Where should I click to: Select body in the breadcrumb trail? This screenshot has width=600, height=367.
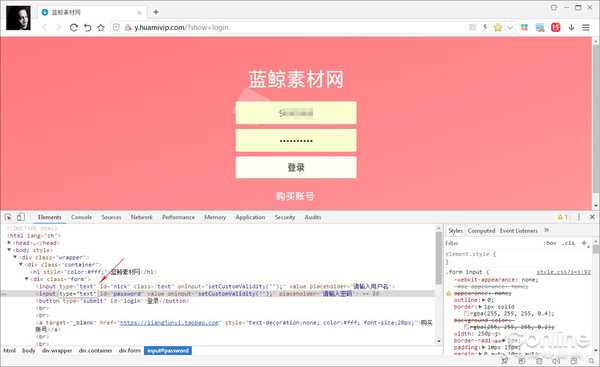click(x=29, y=351)
